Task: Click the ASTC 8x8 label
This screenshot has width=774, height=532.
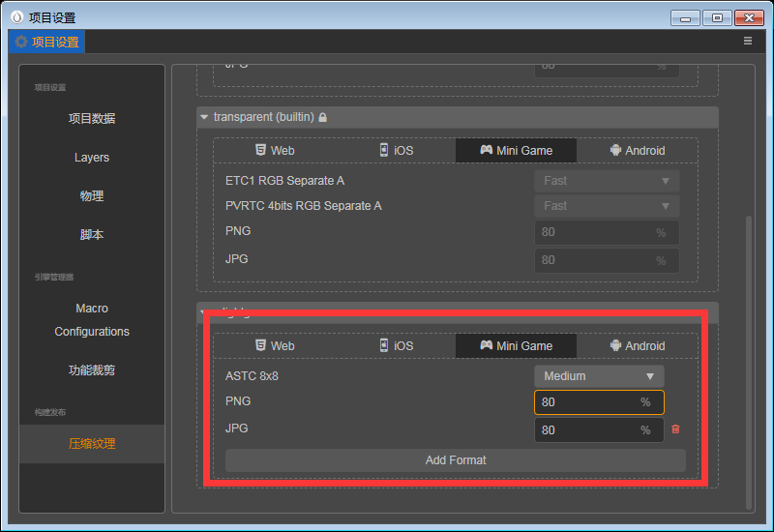Action: pos(252,376)
